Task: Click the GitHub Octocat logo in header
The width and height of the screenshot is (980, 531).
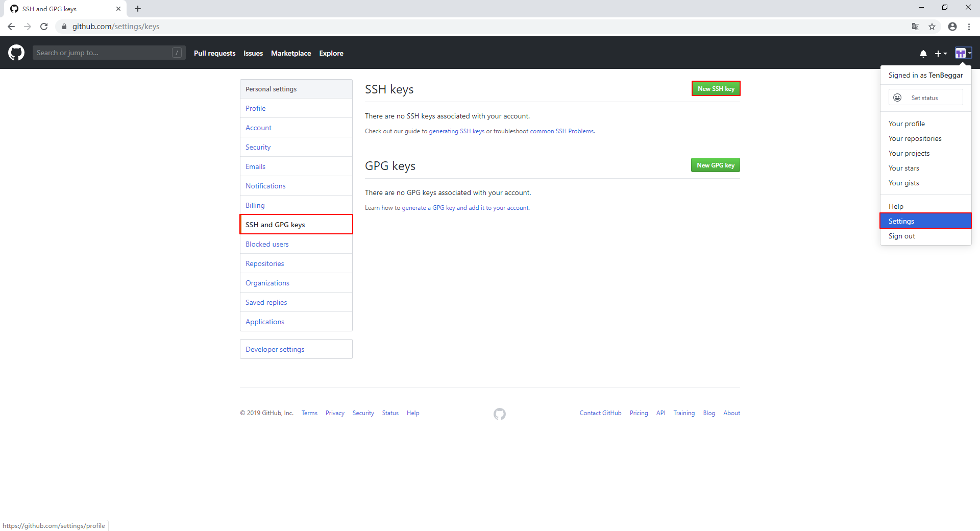Action: 16,53
